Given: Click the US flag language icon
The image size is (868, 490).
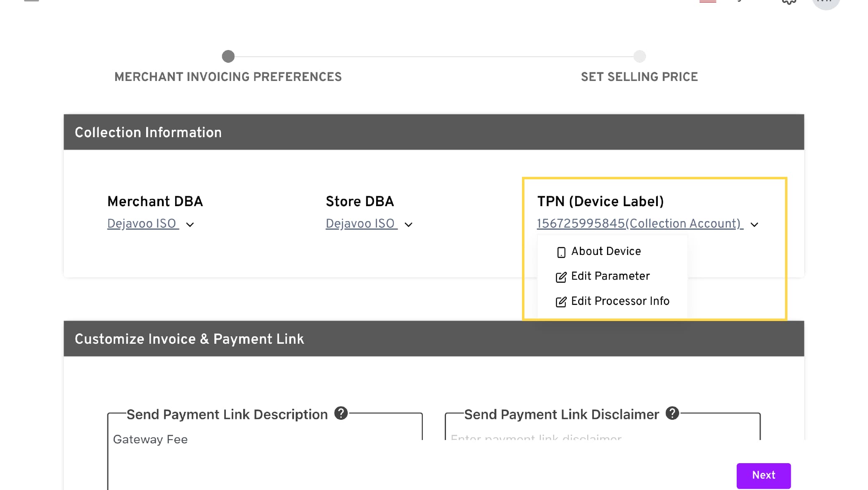Looking at the screenshot, I should pos(708,1).
